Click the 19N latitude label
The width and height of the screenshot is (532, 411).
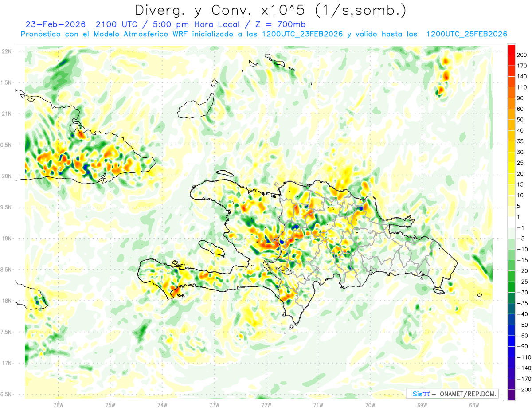click(x=7, y=238)
